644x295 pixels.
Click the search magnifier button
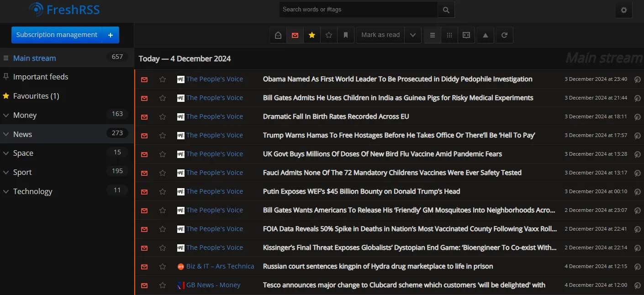[446, 10]
